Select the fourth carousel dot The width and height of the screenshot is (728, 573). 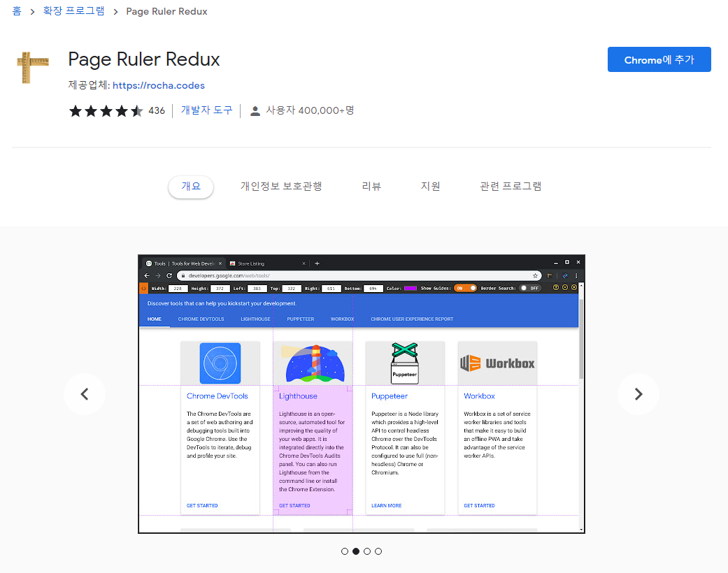click(x=378, y=551)
